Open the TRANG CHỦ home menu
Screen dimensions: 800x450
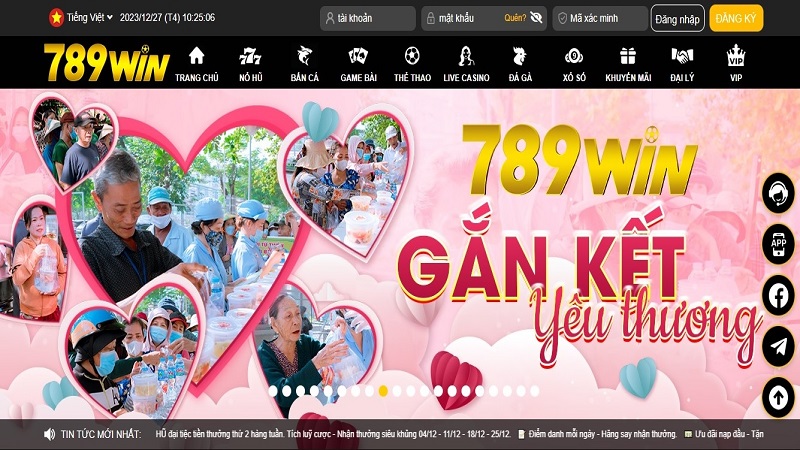[x=196, y=64]
